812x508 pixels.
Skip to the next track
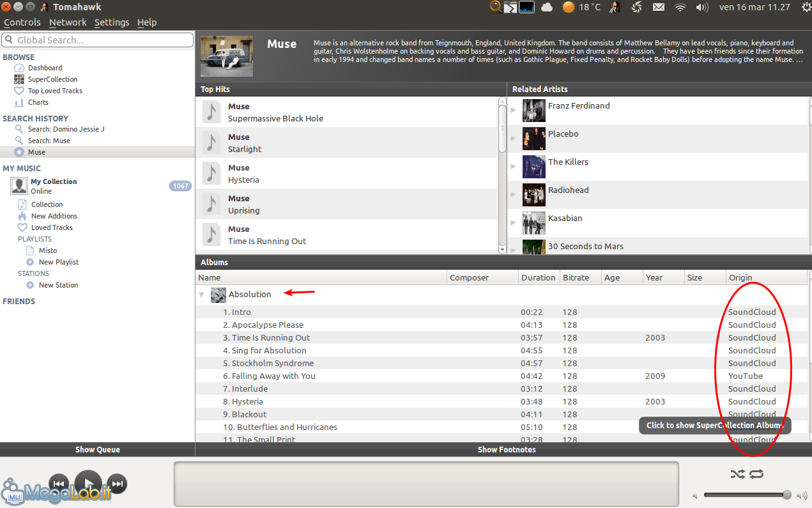118,484
